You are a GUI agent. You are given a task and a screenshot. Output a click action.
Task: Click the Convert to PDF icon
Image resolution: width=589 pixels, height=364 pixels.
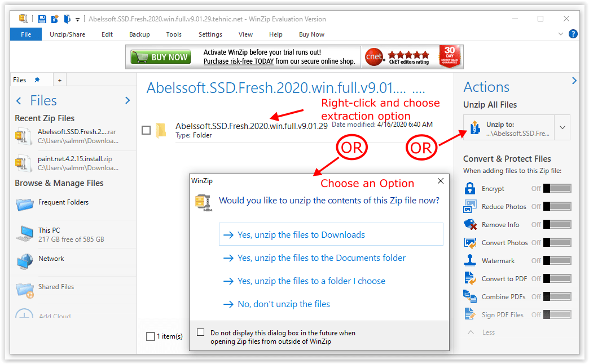[471, 278]
